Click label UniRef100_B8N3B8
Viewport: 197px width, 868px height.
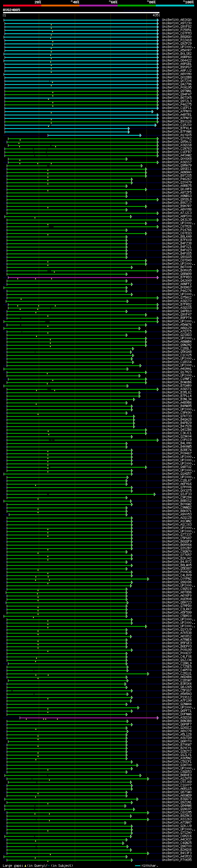(x=177, y=721)
